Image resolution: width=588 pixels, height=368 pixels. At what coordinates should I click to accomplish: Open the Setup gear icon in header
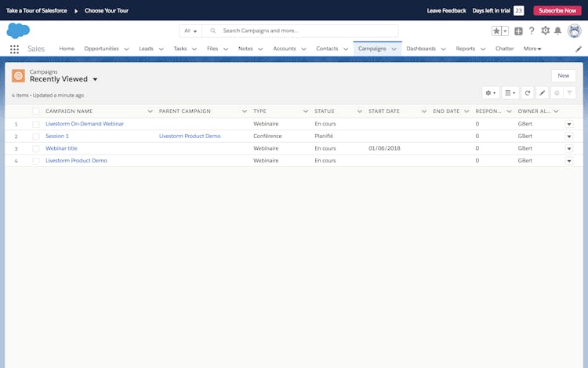pos(545,31)
